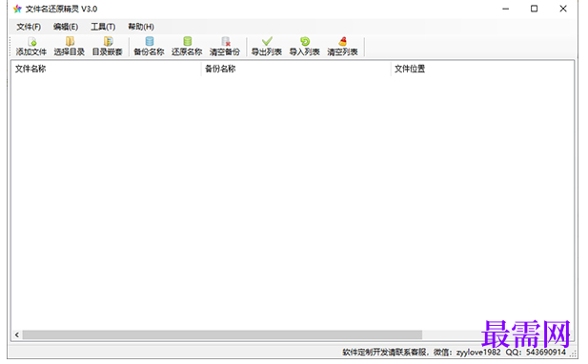The image size is (588, 364).
Task: Open the 工具(T) menu
Action: point(103,27)
